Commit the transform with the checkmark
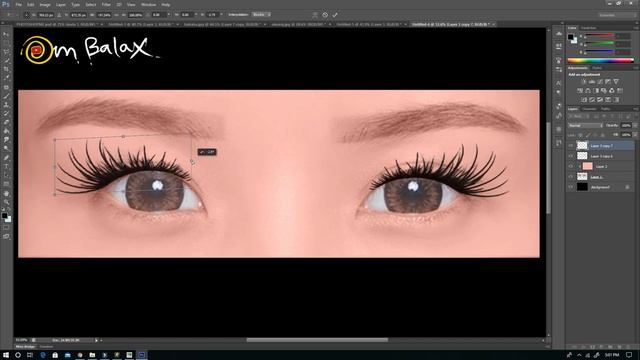The image size is (640, 360). [335, 15]
